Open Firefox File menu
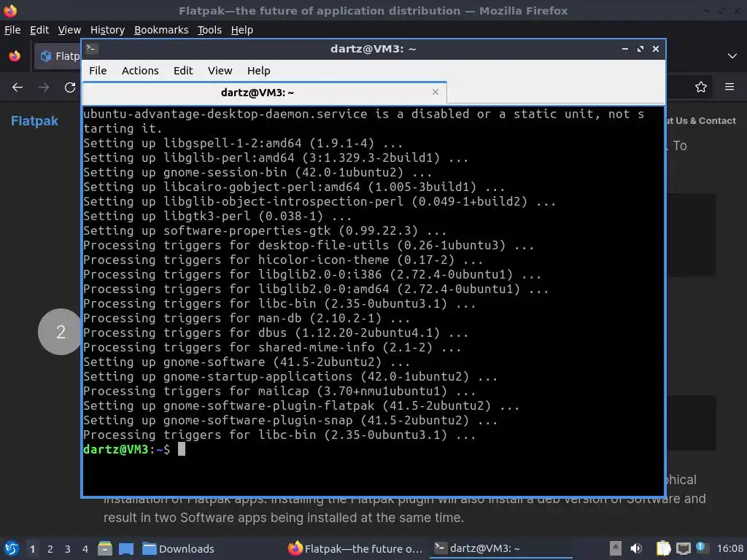The image size is (747, 560). tap(12, 30)
